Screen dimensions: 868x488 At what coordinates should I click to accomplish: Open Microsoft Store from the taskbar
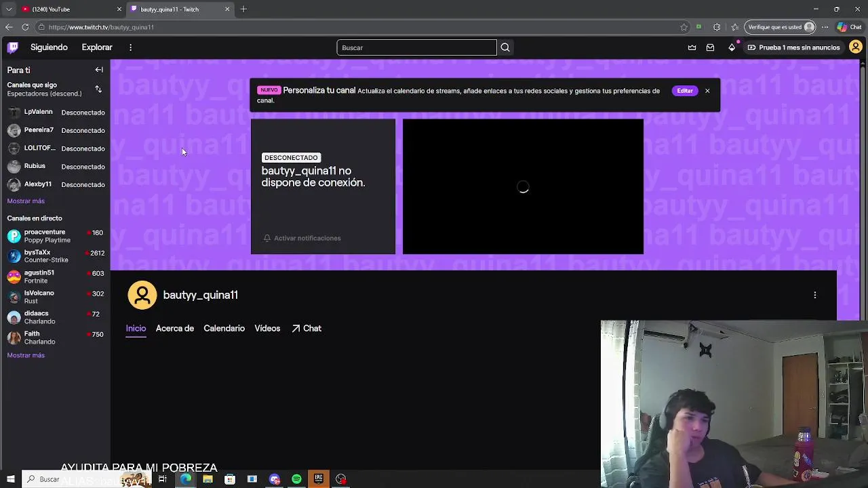click(230, 479)
